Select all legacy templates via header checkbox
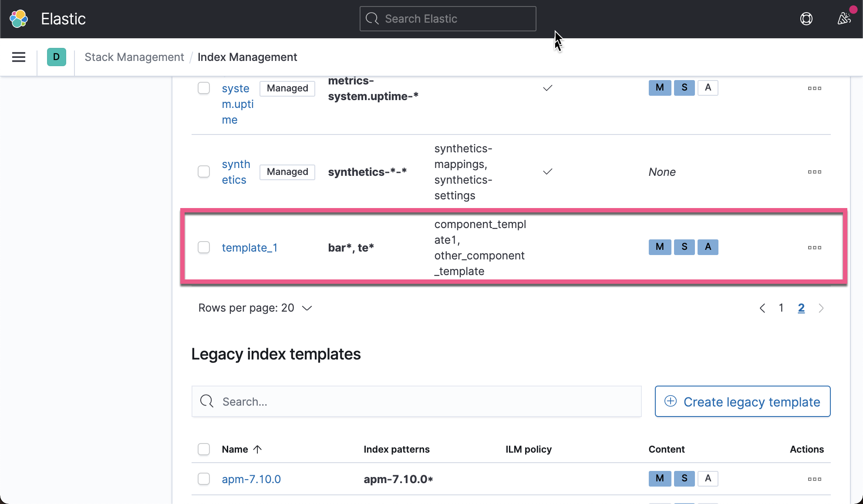This screenshot has height=504, width=863. pos(203,449)
